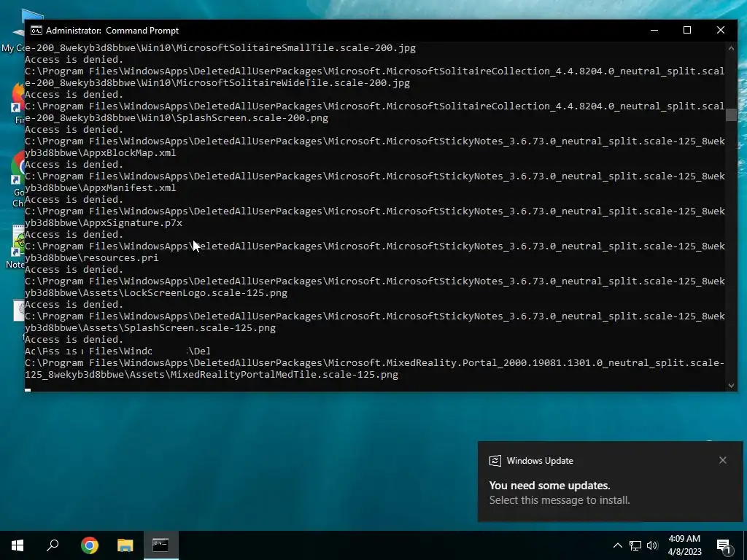Open the Windows Start menu

point(18,545)
